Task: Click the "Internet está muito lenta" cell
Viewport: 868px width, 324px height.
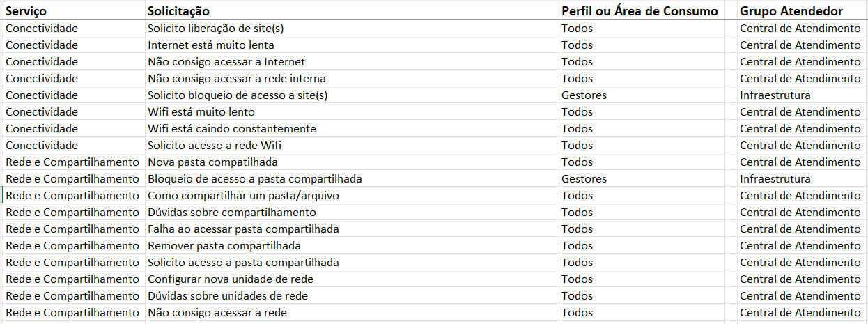Action: click(206, 45)
